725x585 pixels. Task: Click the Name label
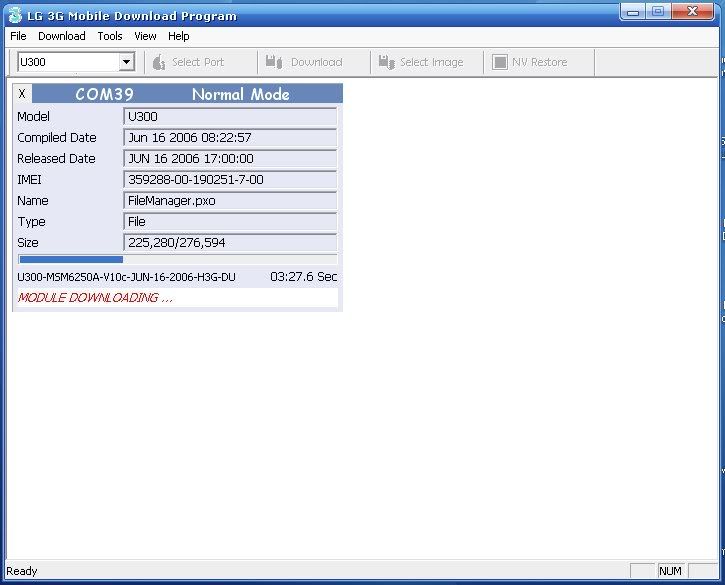coord(33,201)
